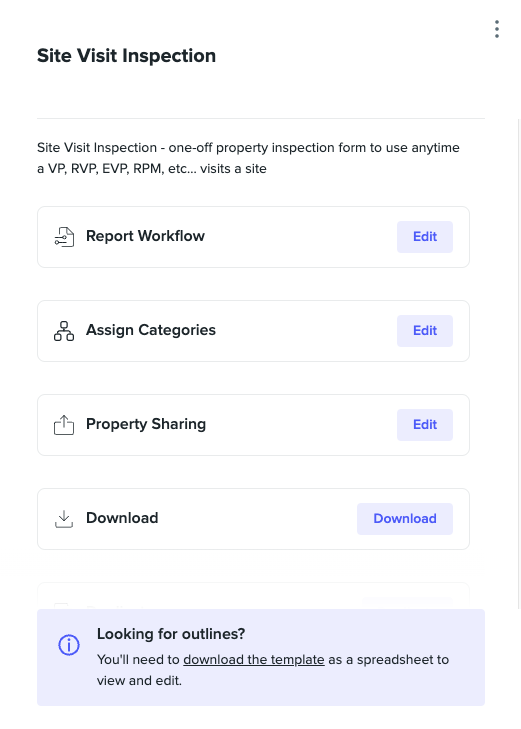
Task: Click the Property Sharing upload icon
Action: click(x=64, y=425)
